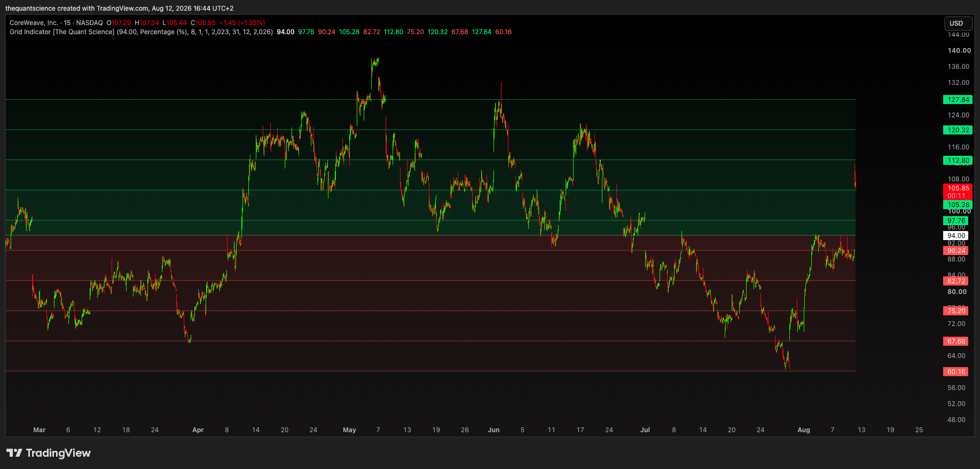This screenshot has width=980, height=469.
Task: Click the 136.00 price scale value
Action: coord(958,67)
